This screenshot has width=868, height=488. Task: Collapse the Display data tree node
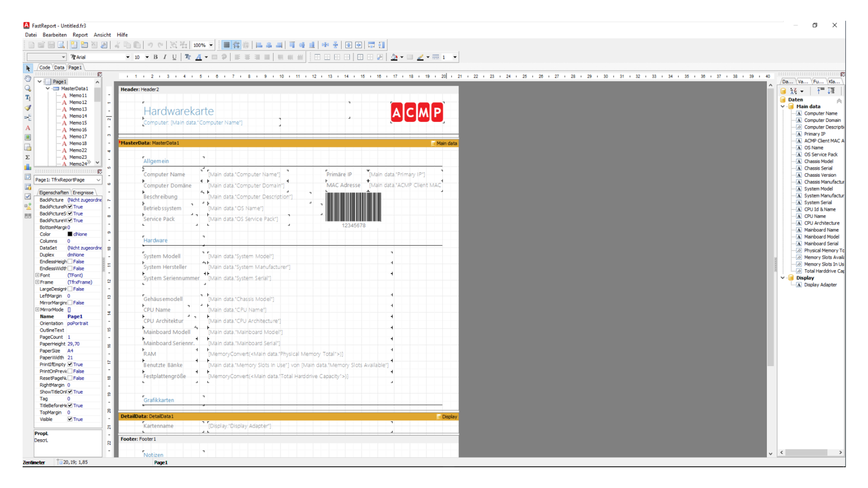click(783, 278)
